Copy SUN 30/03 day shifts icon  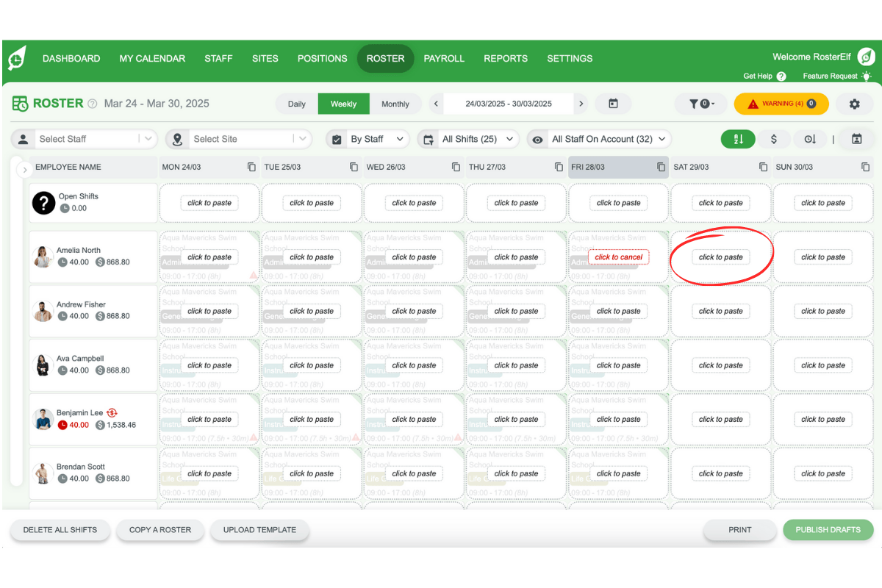(x=865, y=167)
